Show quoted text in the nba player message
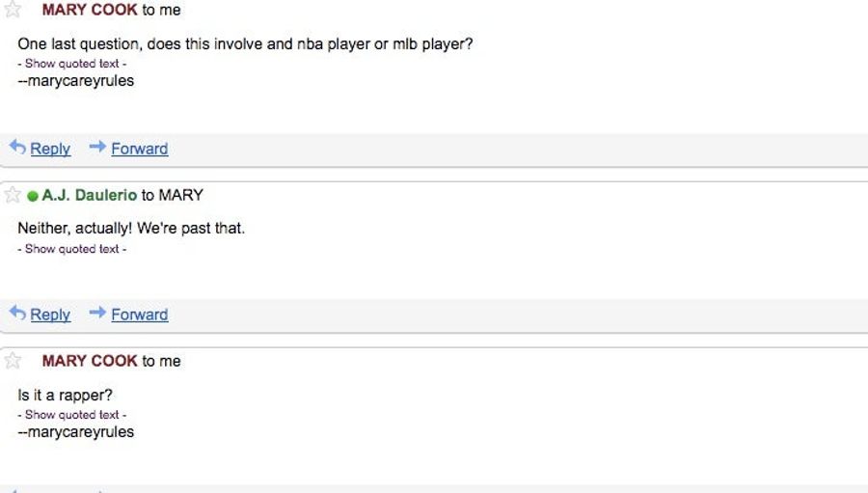868x493 pixels. coord(72,64)
